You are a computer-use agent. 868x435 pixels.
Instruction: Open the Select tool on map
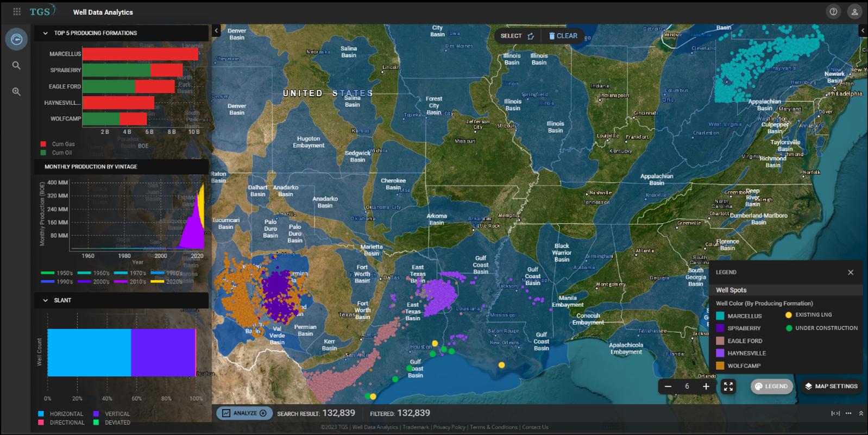pos(517,36)
